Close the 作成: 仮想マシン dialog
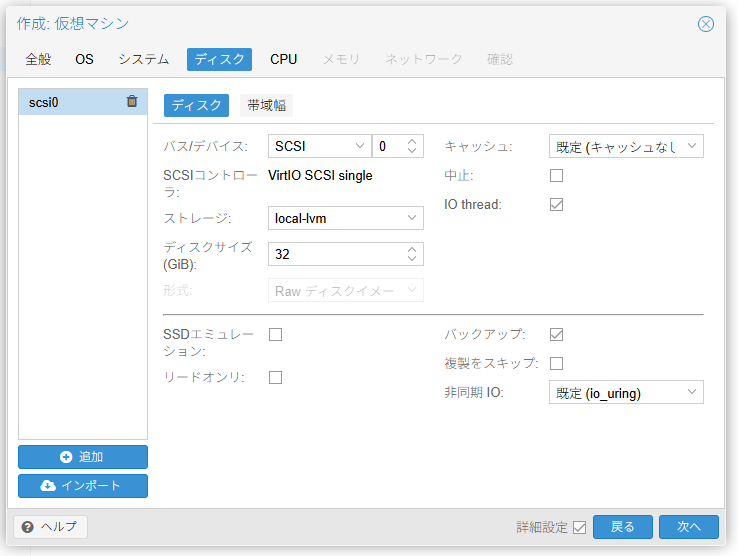This screenshot has width=738, height=556. click(x=706, y=24)
